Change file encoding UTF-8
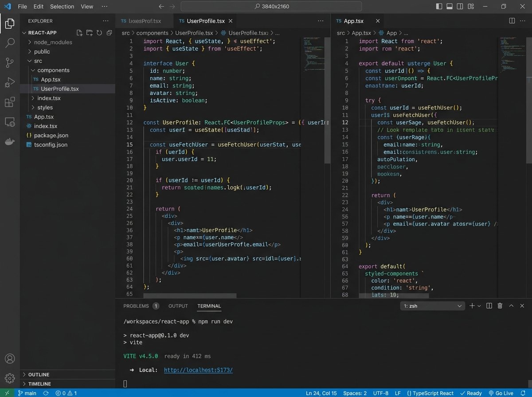 coord(380,393)
